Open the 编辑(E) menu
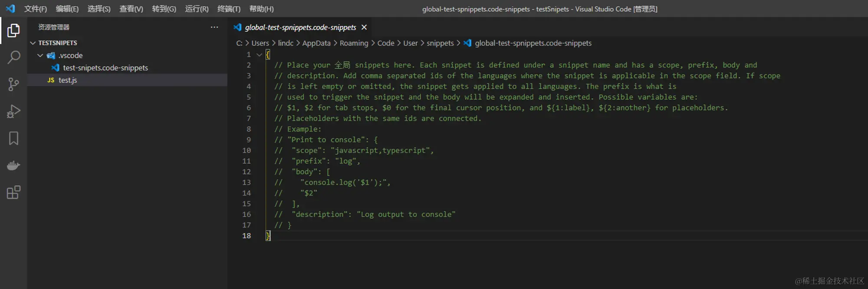Screen dimensions: 868x289 tap(67, 9)
